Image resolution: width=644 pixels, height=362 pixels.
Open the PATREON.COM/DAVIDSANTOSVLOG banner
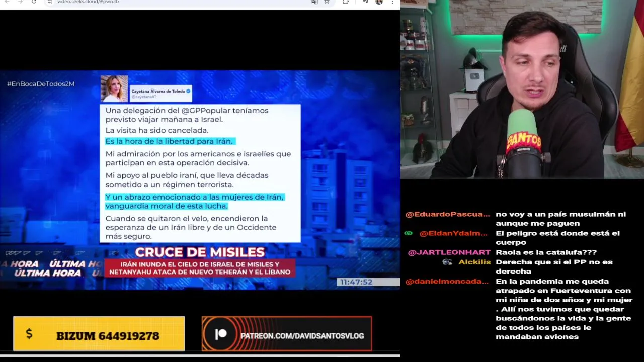point(287,334)
